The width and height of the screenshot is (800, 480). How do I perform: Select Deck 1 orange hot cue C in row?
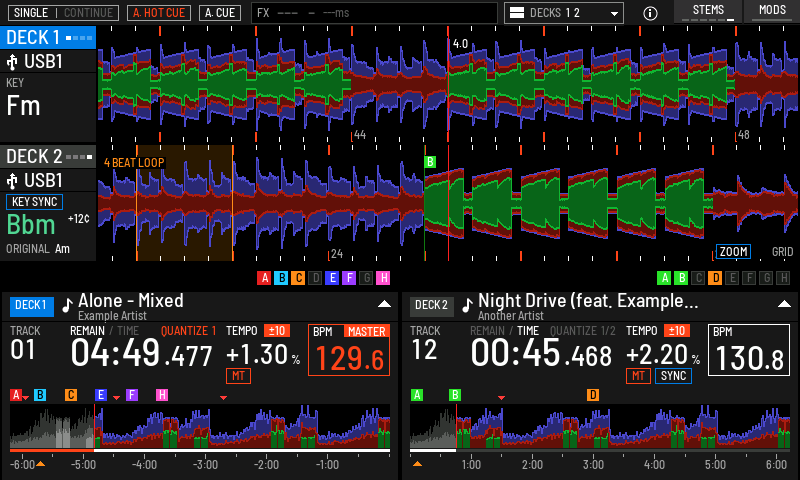point(298,278)
